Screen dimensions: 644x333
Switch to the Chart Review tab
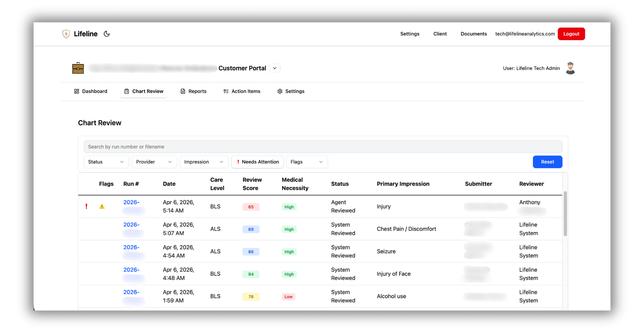(144, 91)
